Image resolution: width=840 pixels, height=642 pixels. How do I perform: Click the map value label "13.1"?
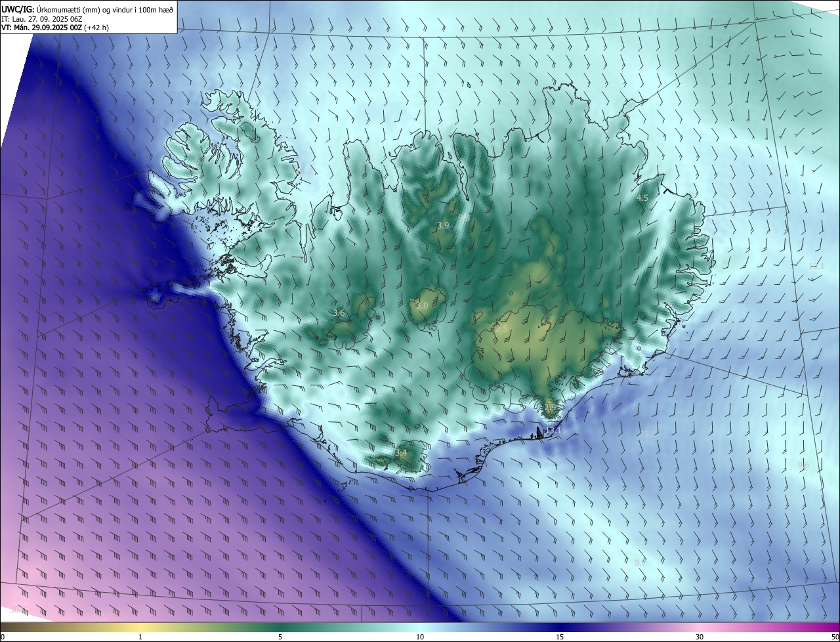tap(553, 430)
